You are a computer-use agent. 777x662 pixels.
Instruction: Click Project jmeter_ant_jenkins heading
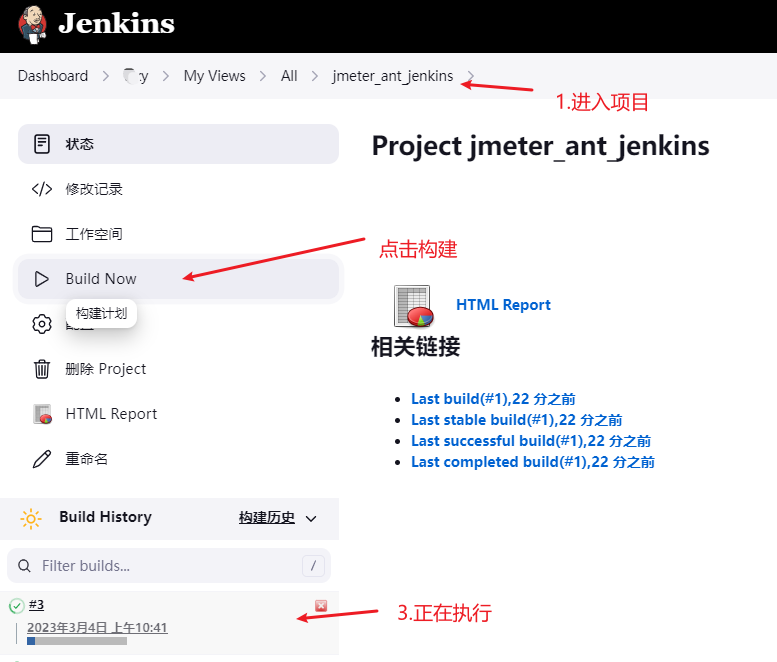tap(540, 146)
